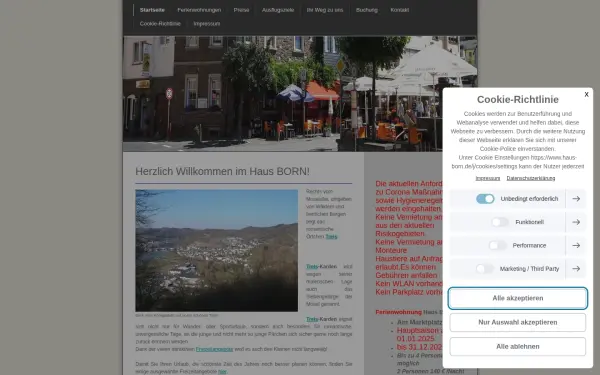
Task: Reject all cookies with Alle ablehnen
Action: pyautogui.click(x=518, y=346)
